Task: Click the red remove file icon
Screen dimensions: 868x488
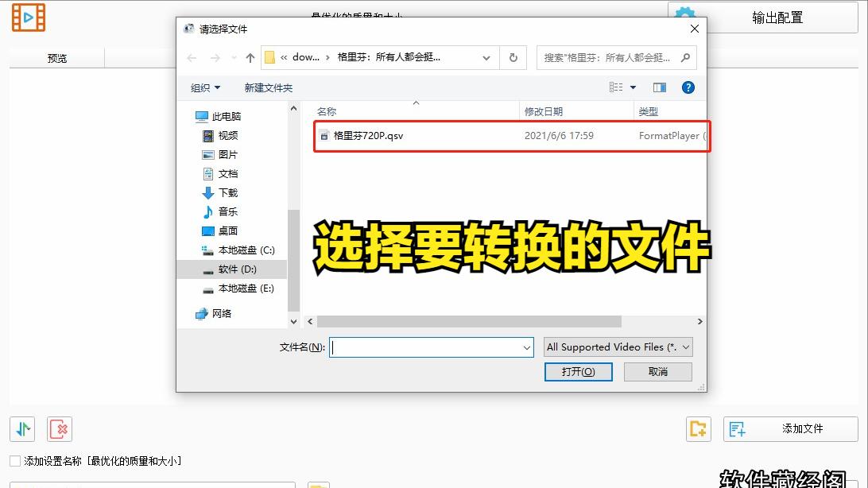Action: [59, 428]
